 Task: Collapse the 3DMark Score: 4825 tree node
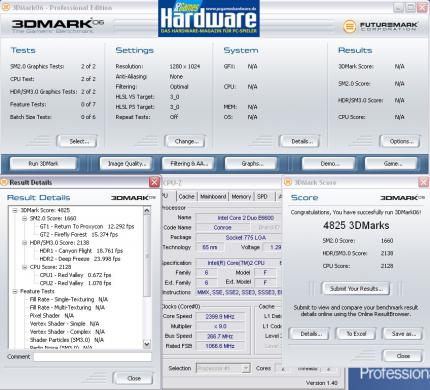(15, 210)
